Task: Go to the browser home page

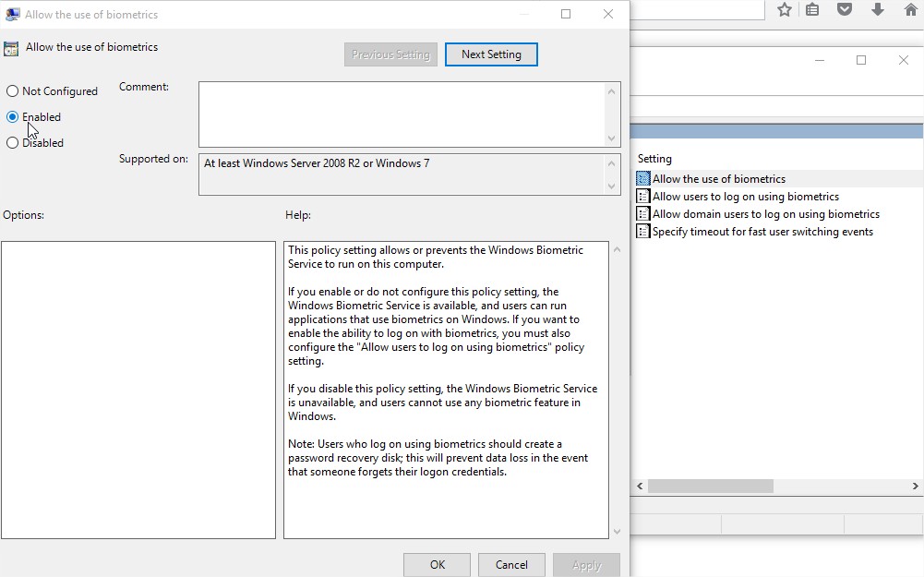Action: point(909,9)
